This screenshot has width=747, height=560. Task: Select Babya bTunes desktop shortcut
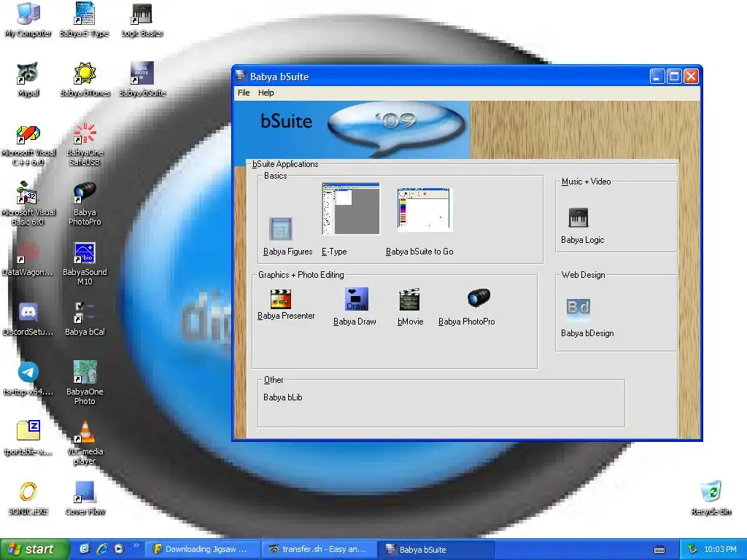[85, 79]
